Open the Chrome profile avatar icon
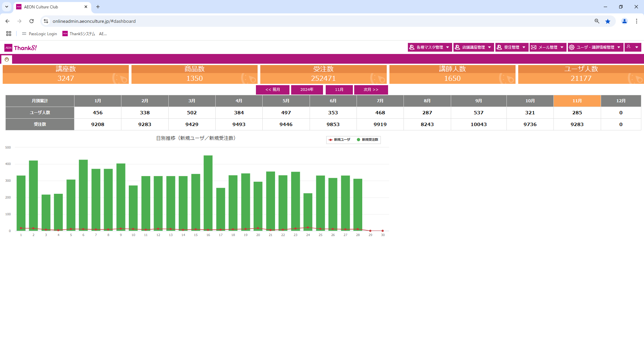 coord(624,21)
